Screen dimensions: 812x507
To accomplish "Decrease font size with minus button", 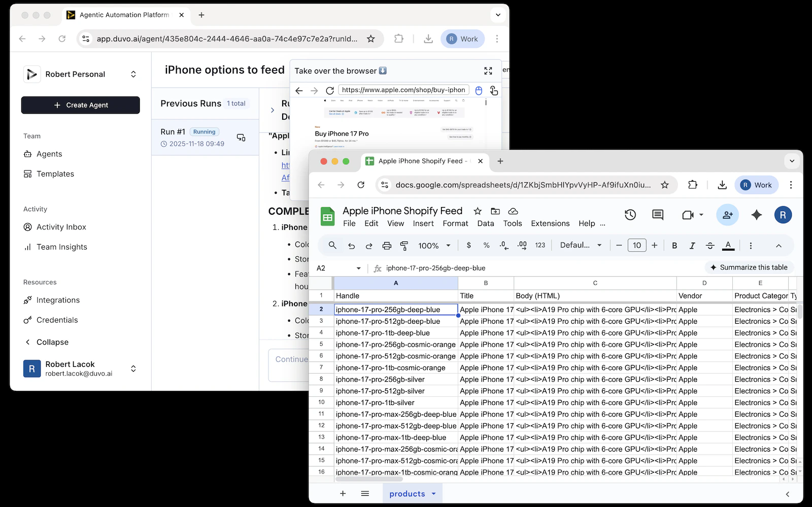I will (x=619, y=246).
